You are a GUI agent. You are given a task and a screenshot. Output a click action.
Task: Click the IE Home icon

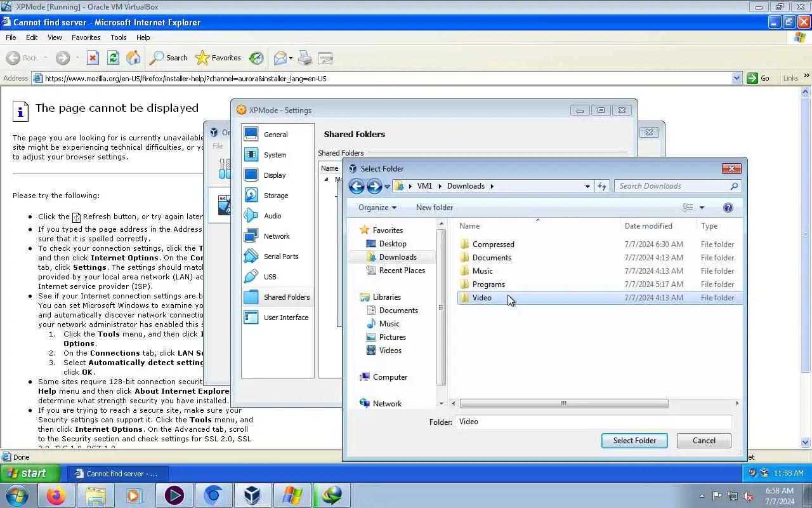pos(133,58)
